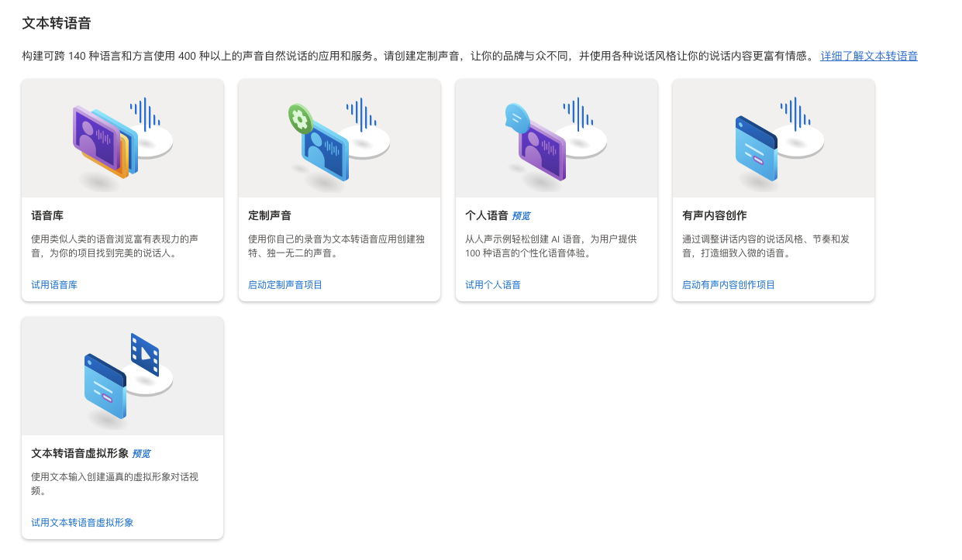
Task: Click the description starting 通过调整讲话内容
Action: [766, 246]
